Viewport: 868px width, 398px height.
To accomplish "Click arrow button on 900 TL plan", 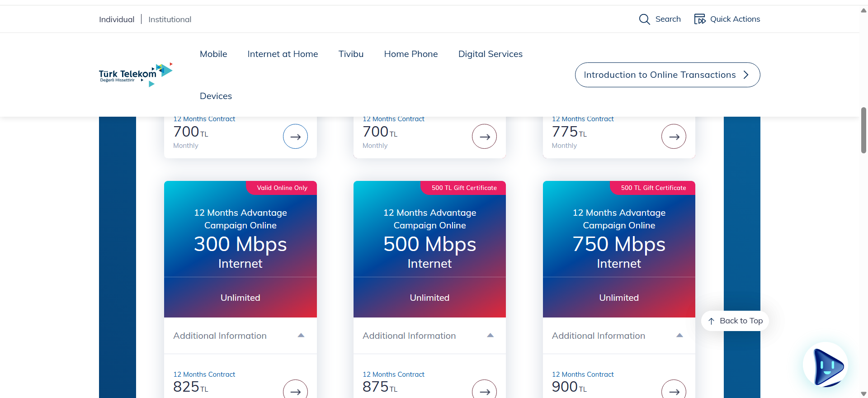I will coord(674,391).
